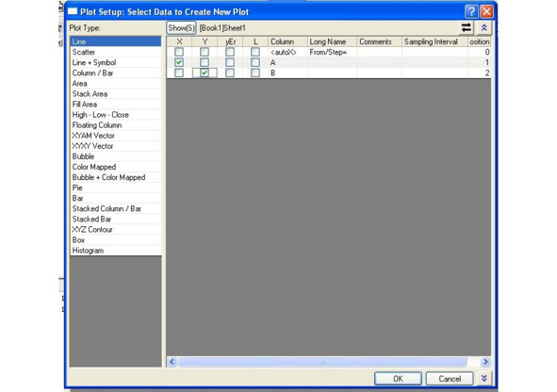Open the help question mark button
Screen dimensions: 557x392
471,11
